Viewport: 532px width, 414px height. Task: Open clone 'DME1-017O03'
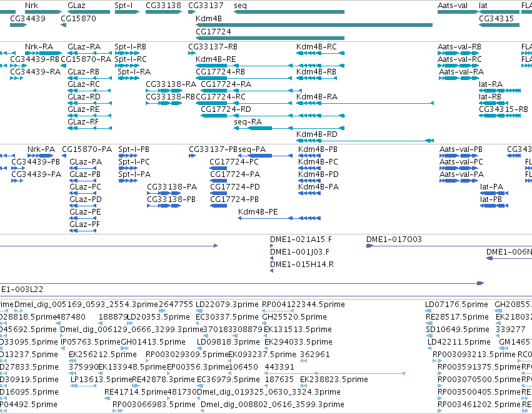coord(394,240)
